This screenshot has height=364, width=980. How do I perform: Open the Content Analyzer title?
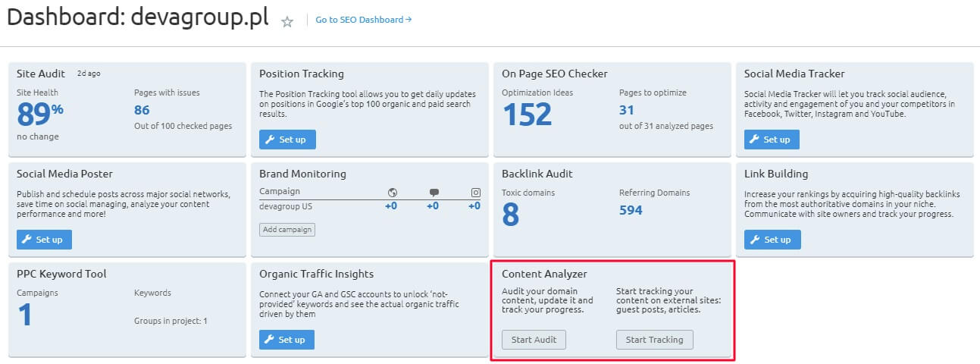tap(544, 274)
